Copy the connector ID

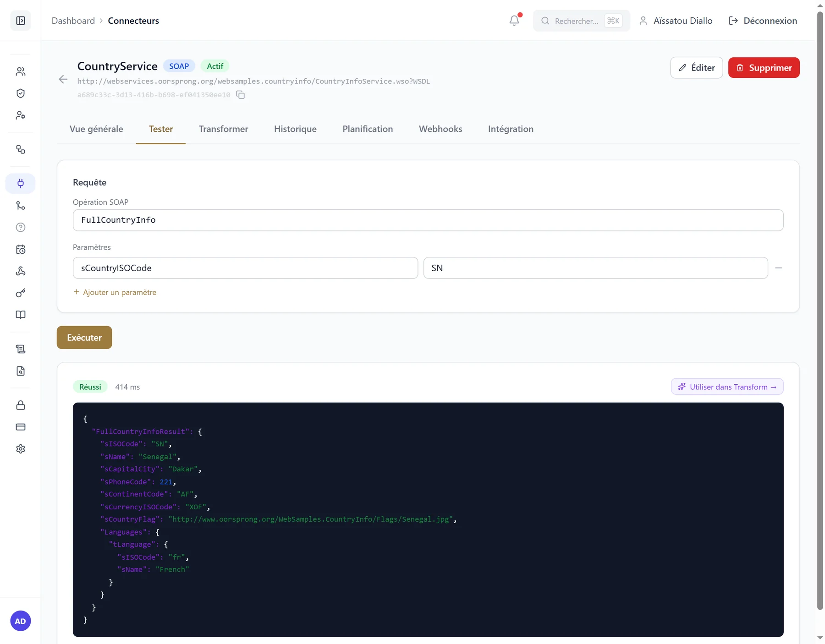(241, 95)
